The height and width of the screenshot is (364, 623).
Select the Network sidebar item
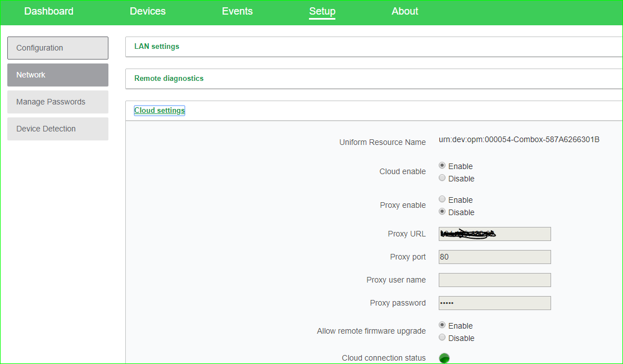point(58,75)
